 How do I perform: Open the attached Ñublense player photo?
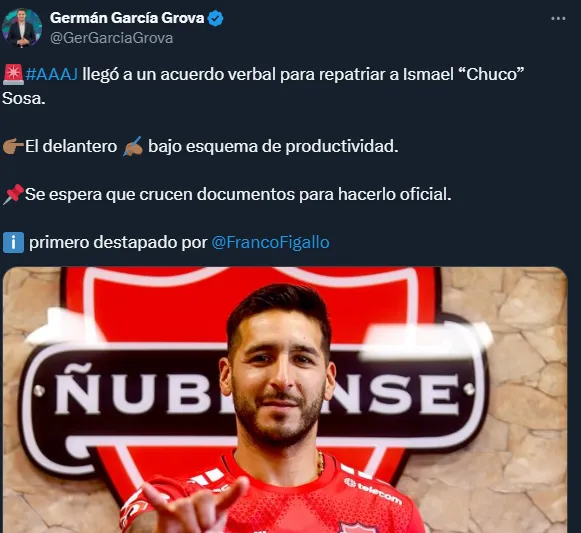(x=285, y=400)
